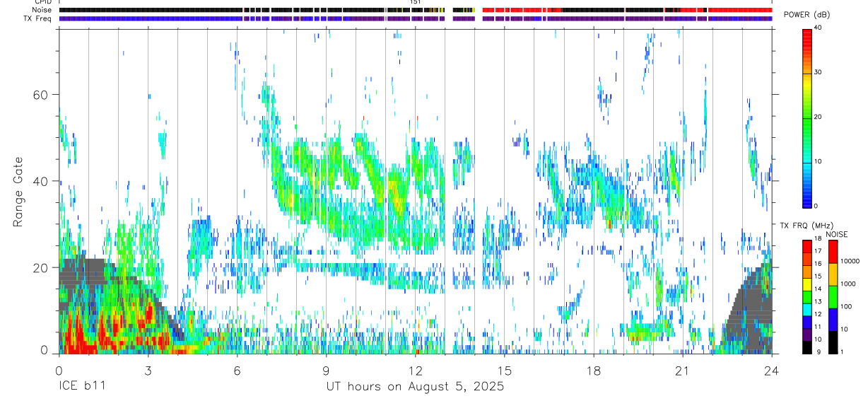The image size is (868, 401).
Task: Click the POWER scale tick label 20
Action: click(817, 117)
